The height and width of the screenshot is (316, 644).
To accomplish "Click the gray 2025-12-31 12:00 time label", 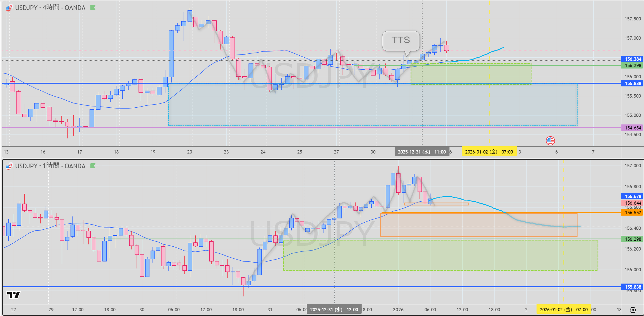I will point(334,310).
